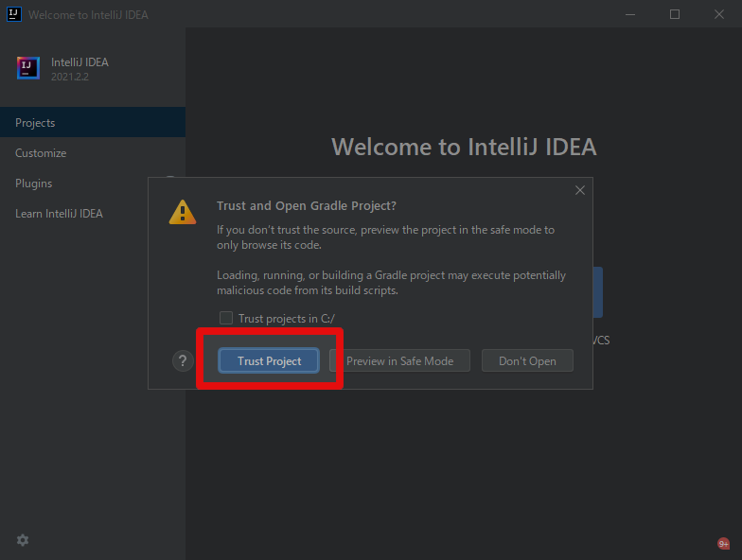The height and width of the screenshot is (560, 742).
Task: Click the yellow warning triangle icon
Action: coord(183,212)
